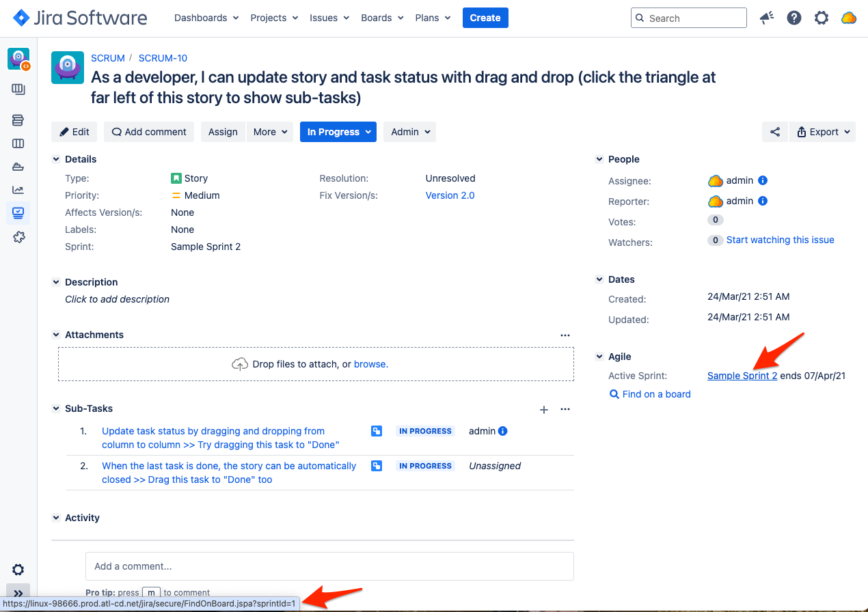Click Start watching this issue

pyautogui.click(x=780, y=240)
